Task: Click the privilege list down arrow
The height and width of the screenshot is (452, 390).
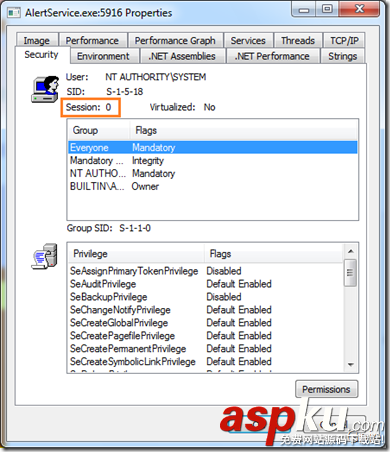Action: [350, 365]
